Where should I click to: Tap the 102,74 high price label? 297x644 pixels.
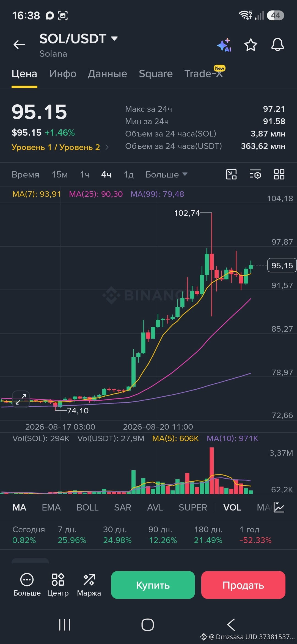[x=187, y=213]
